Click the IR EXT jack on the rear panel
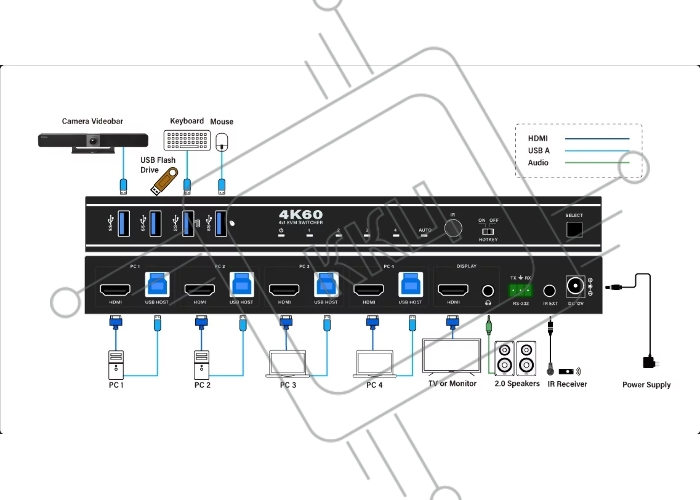The image size is (700, 500). 550,291
